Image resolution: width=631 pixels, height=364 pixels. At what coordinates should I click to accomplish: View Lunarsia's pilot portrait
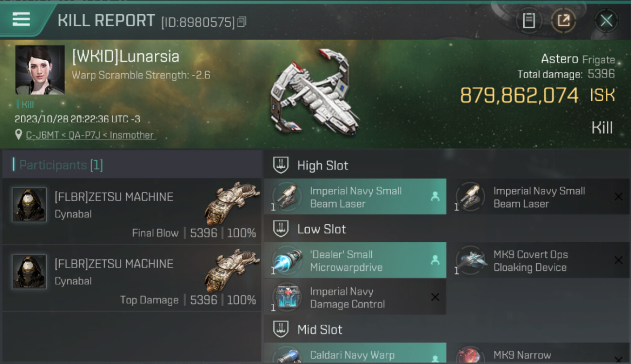40,70
